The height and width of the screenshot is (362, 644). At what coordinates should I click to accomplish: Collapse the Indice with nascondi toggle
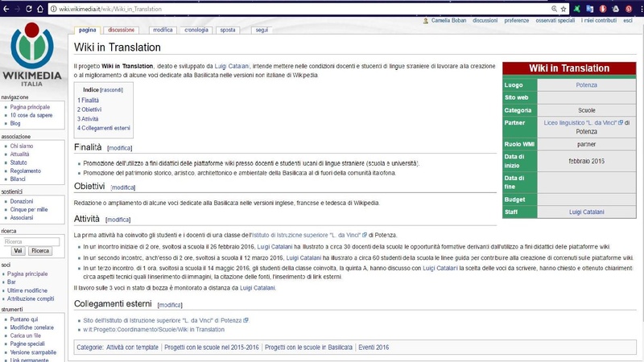click(x=111, y=90)
